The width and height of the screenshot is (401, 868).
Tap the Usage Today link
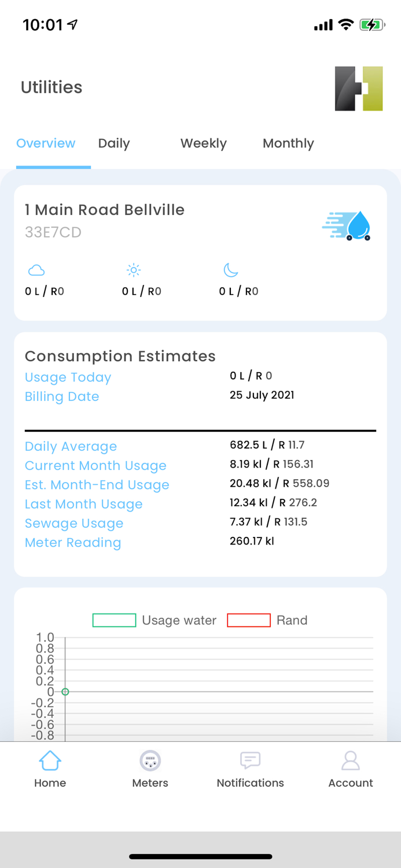68,377
